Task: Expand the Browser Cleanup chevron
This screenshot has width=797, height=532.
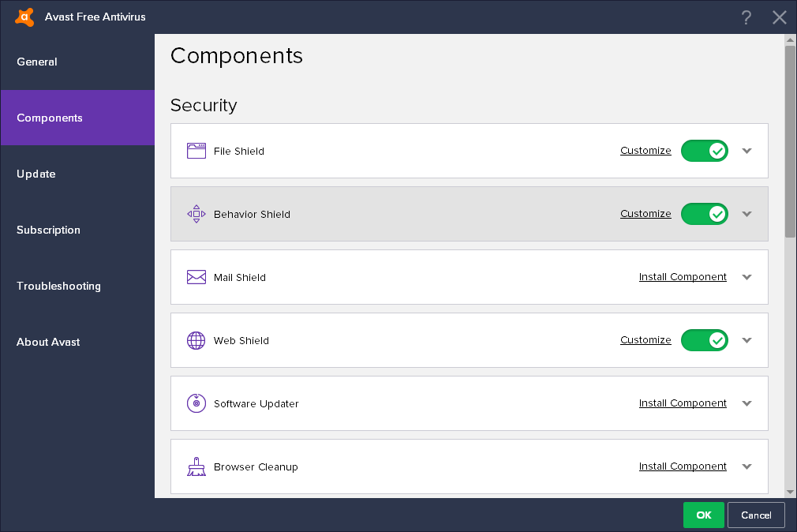Action: coord(747,466)
